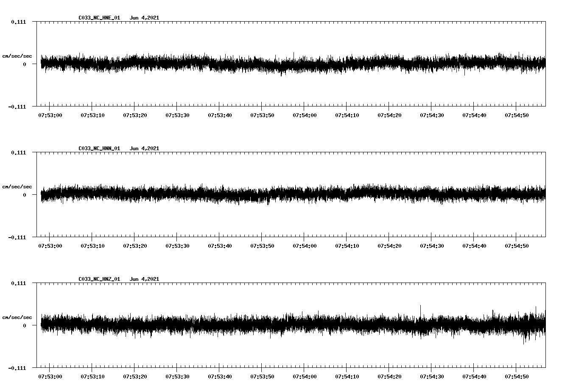Click the 07:53:40 time label under HNZ plot

pyautogui.click(x=220, y=376)
